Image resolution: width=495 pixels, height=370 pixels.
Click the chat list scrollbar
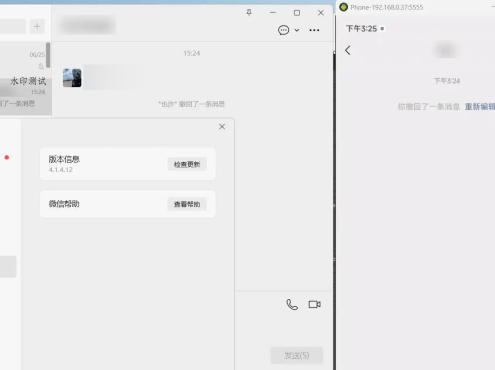[48, 55]
